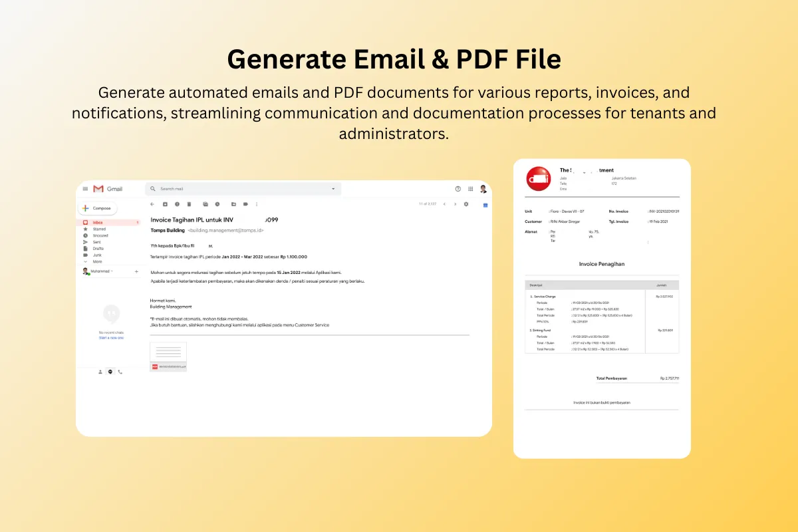Screen dimensions: 798x532
Task: Open the phone calls tab icon
Action: [x=120, y=372]
